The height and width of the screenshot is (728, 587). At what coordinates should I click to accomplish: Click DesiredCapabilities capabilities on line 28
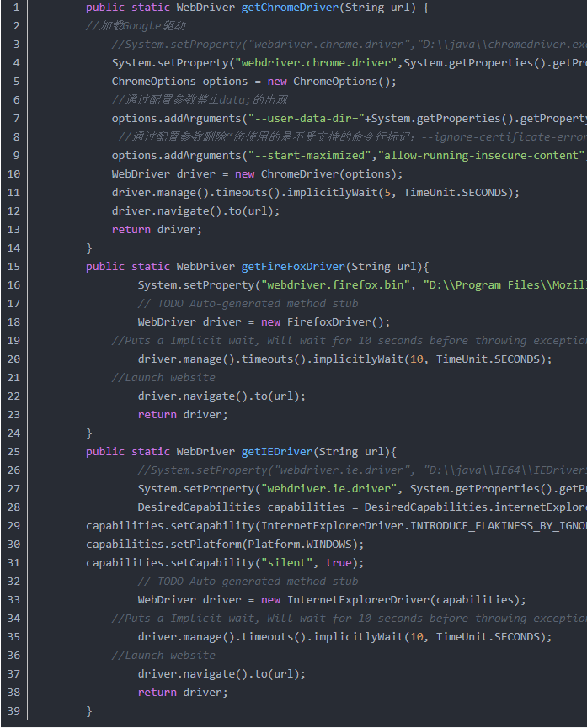tap(241, 507)
